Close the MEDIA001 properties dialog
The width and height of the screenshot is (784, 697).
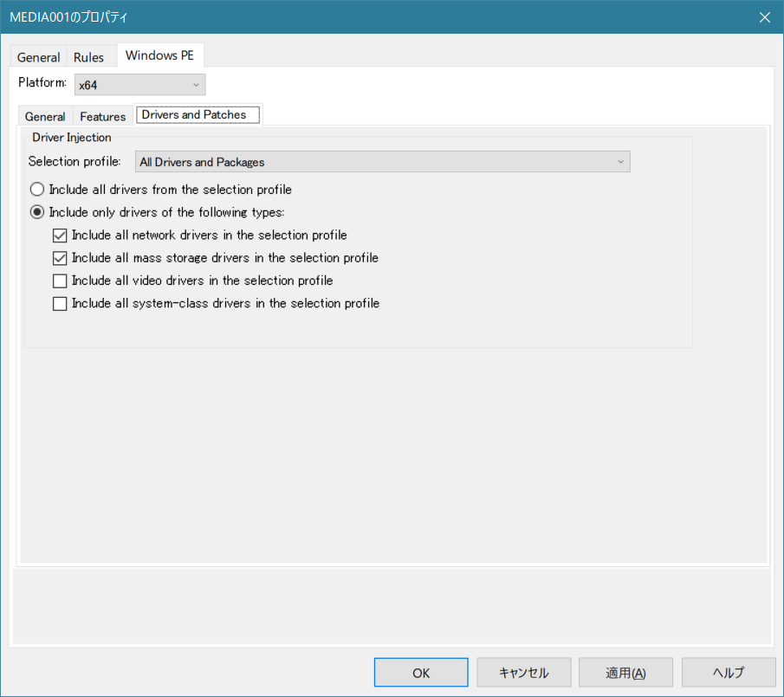tap(764, 17)
